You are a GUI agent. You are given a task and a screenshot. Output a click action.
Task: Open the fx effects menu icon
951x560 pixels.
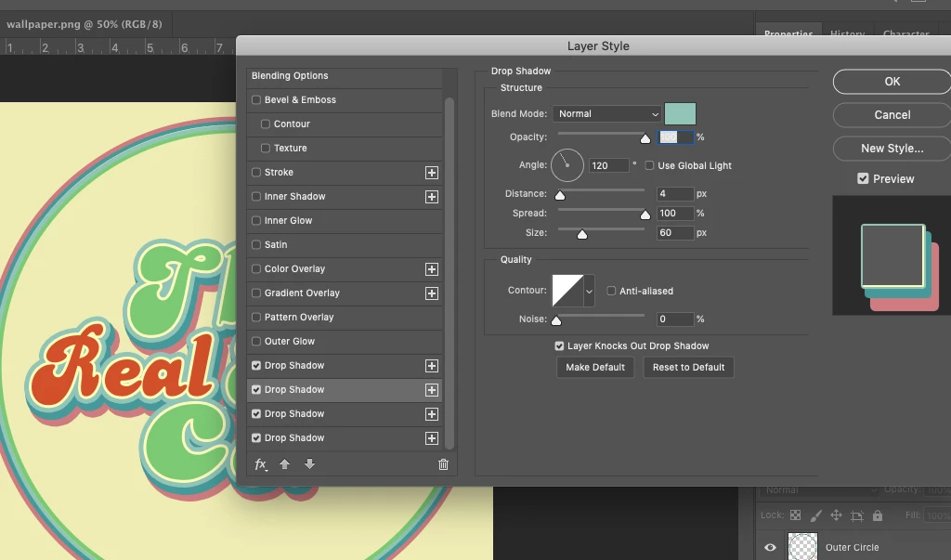coord(261,464)
